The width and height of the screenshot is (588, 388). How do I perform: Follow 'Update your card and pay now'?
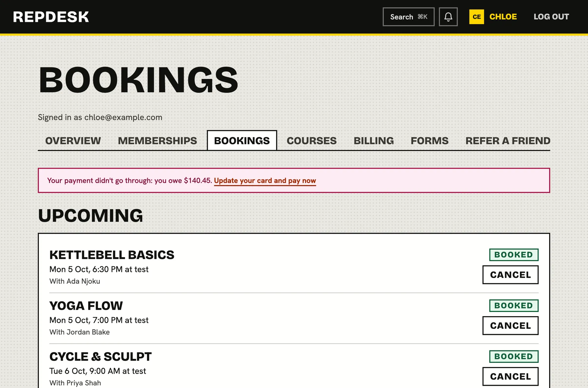coord(265,181)
